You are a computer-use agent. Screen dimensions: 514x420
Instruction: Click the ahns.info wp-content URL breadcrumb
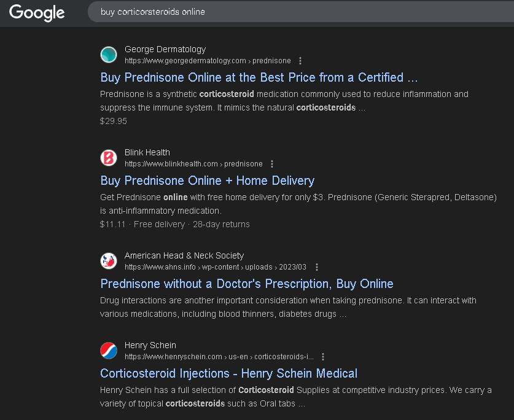click(x=215, y=267)
